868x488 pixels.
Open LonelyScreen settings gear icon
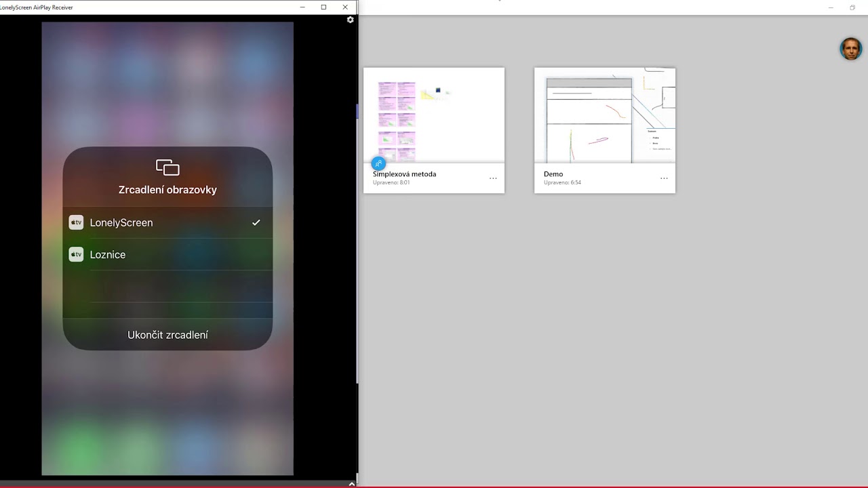click(350, 20)
